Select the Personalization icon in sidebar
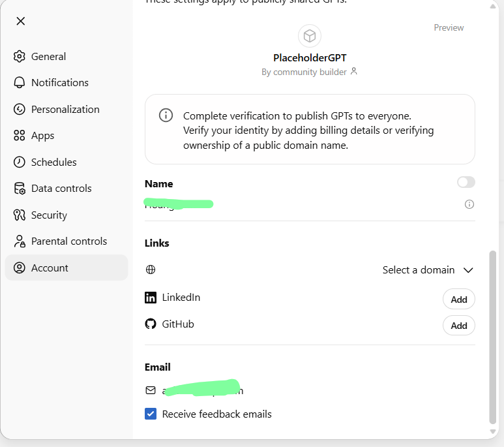 20,110
